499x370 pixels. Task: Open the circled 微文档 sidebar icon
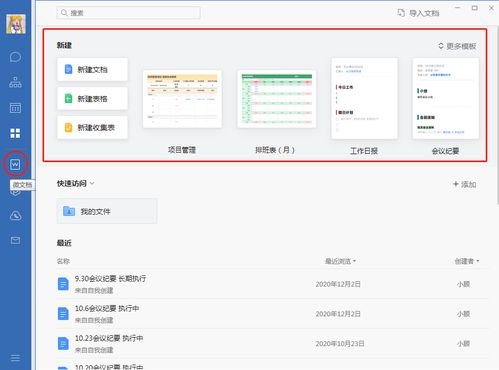click(15, 164)
